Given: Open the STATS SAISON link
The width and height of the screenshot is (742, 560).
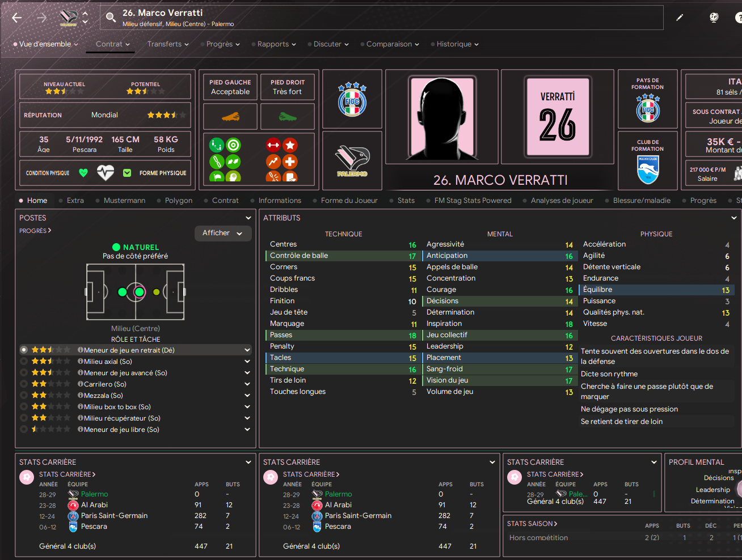Looking at the screenshot, I should (x=532, y=524).
